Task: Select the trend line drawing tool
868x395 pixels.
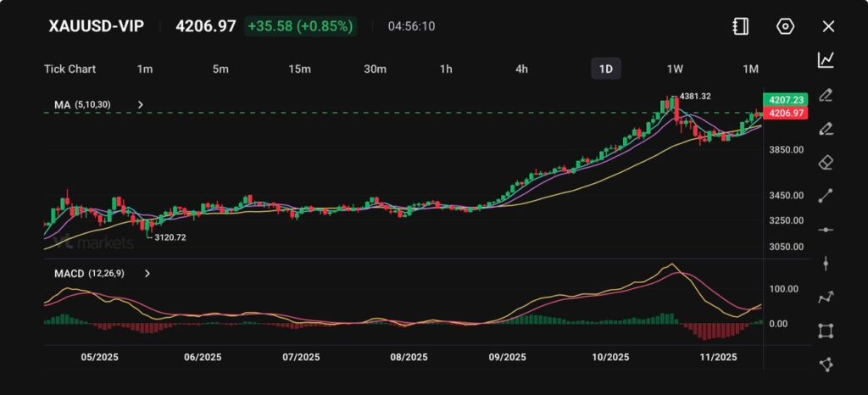Action: (826, 196)
